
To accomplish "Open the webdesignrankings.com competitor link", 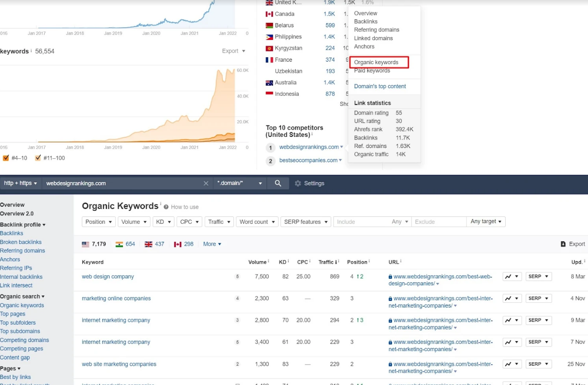I will (x=308, y=147).
